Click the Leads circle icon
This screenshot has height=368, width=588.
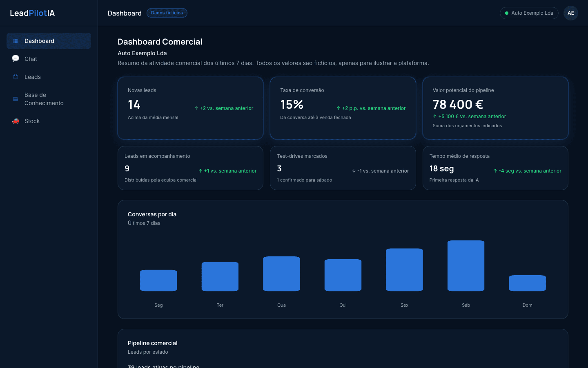16,77
